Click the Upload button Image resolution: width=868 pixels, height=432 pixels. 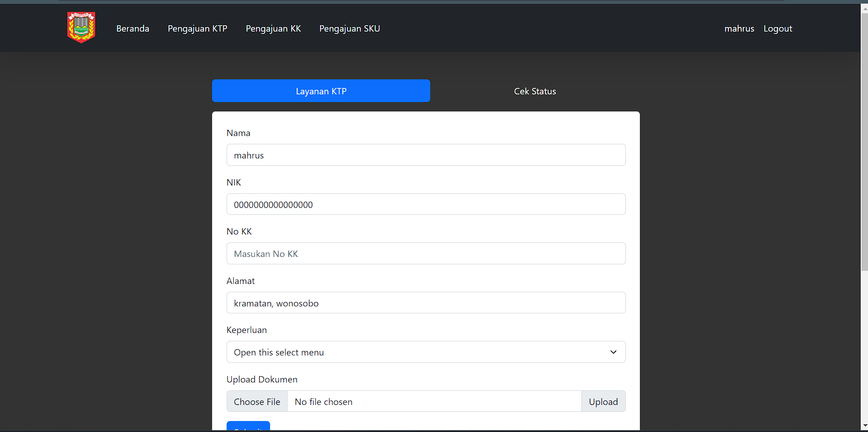point(603,401)
